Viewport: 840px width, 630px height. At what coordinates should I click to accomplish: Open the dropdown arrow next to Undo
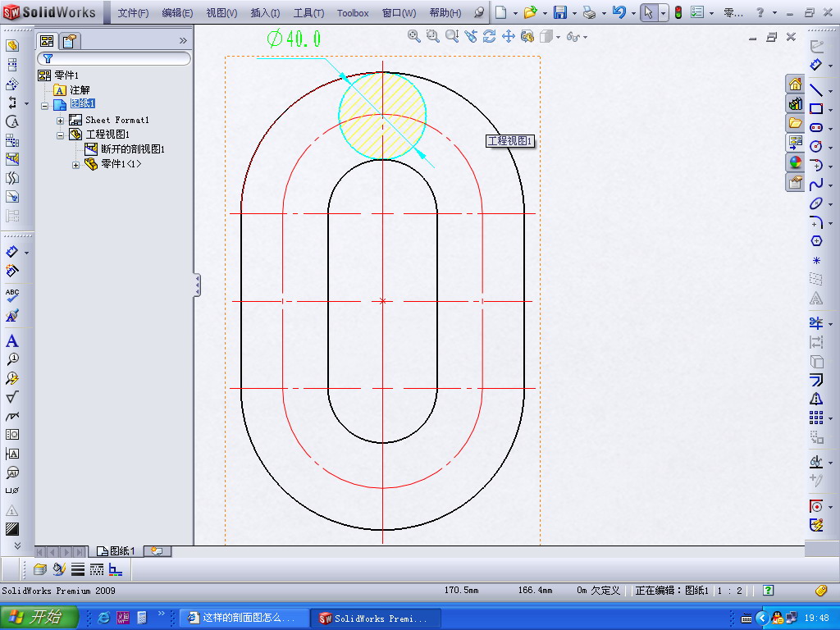[x=633, y=13]
